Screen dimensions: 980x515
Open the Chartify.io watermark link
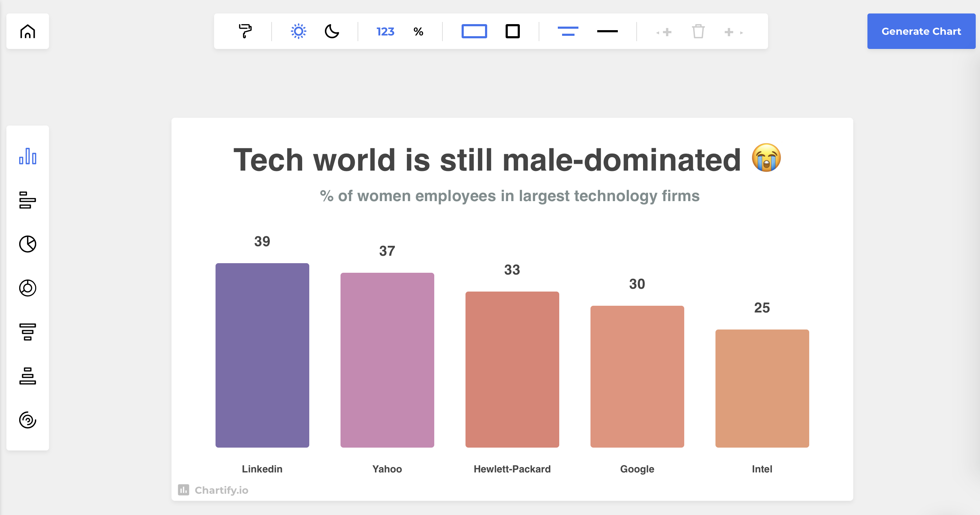pyautogui.click(x=213, y=490)
